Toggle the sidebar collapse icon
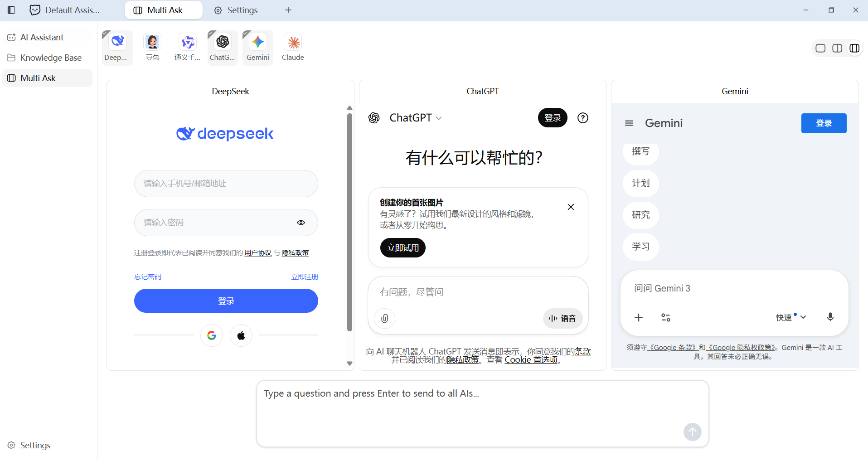The image size is (868, 461). click(11, 10)
